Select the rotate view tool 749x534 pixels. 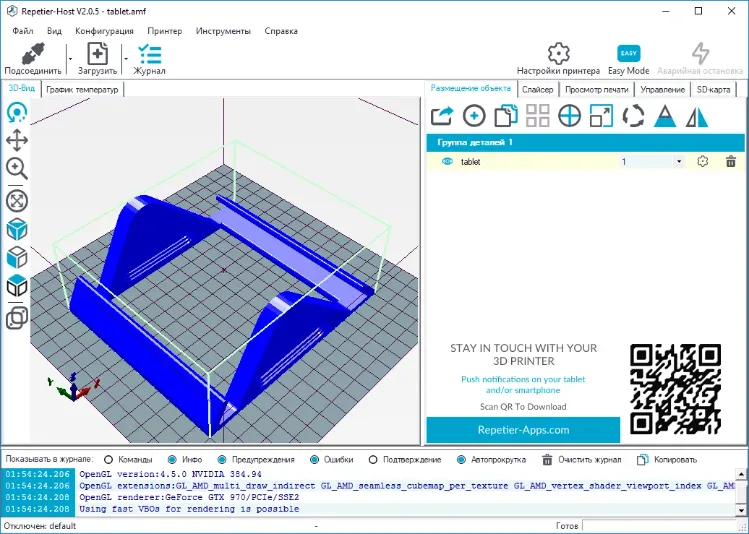[17, 113]
